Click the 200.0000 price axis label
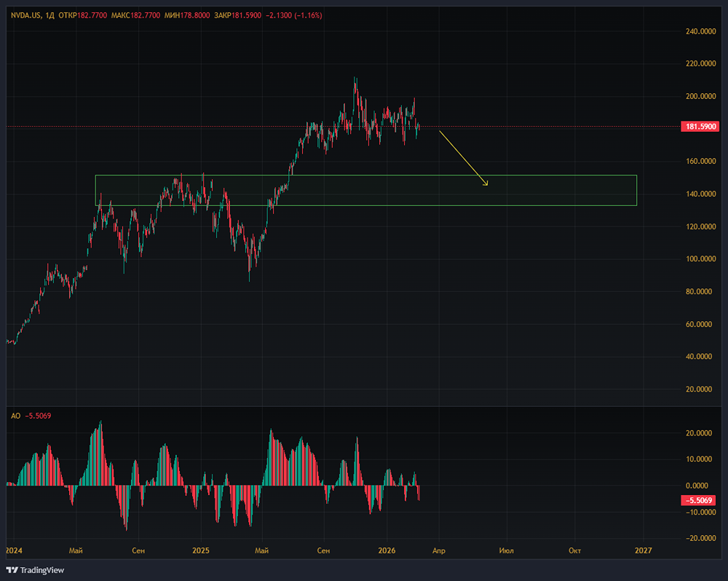This screenshot has width=728, height=581. (700, 96)
